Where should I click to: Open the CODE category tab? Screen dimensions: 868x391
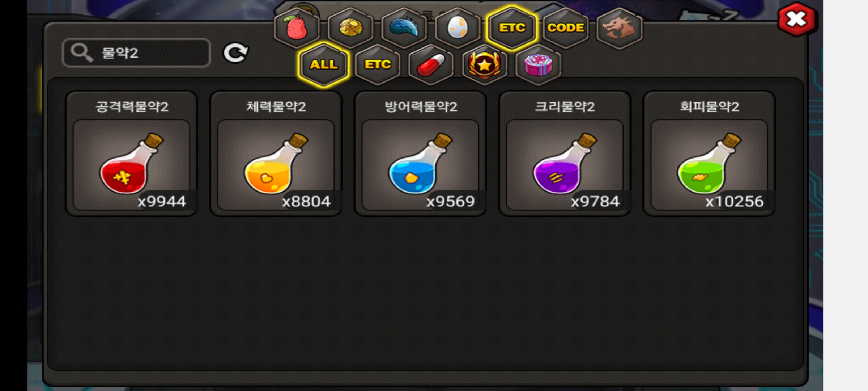pos(566,28)
